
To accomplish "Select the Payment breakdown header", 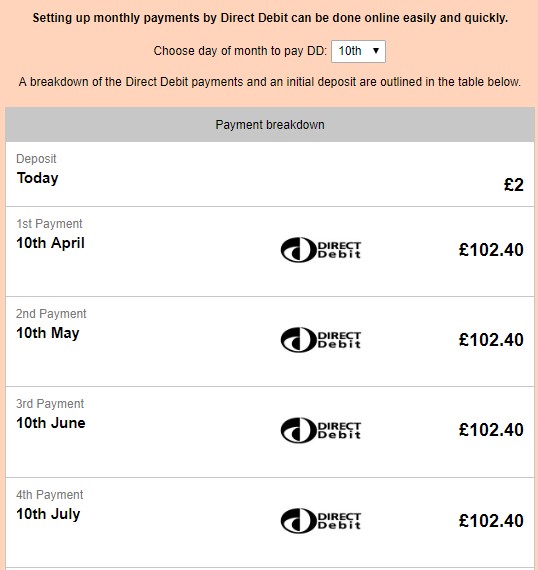I will (270, 125).
